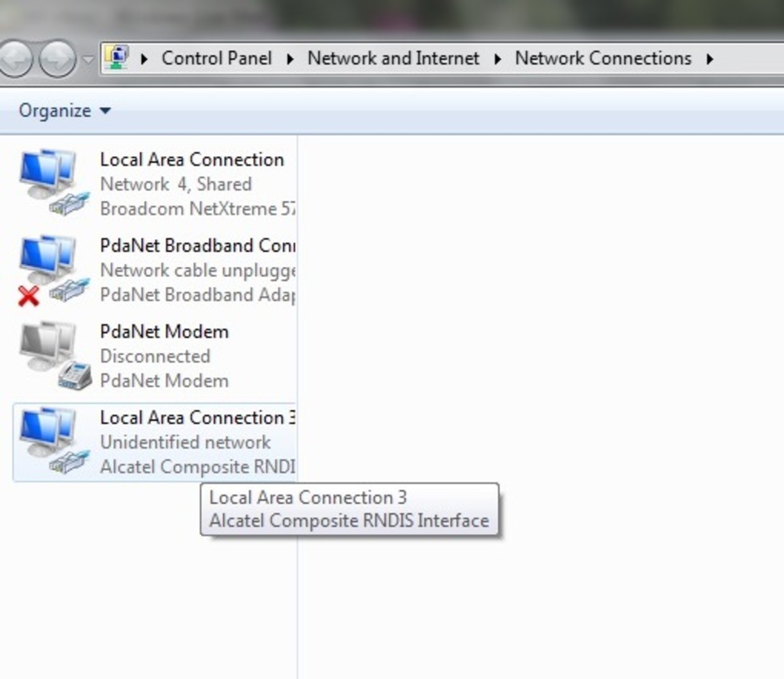Open the Organize dropdown menu

(x=62, y=110)
